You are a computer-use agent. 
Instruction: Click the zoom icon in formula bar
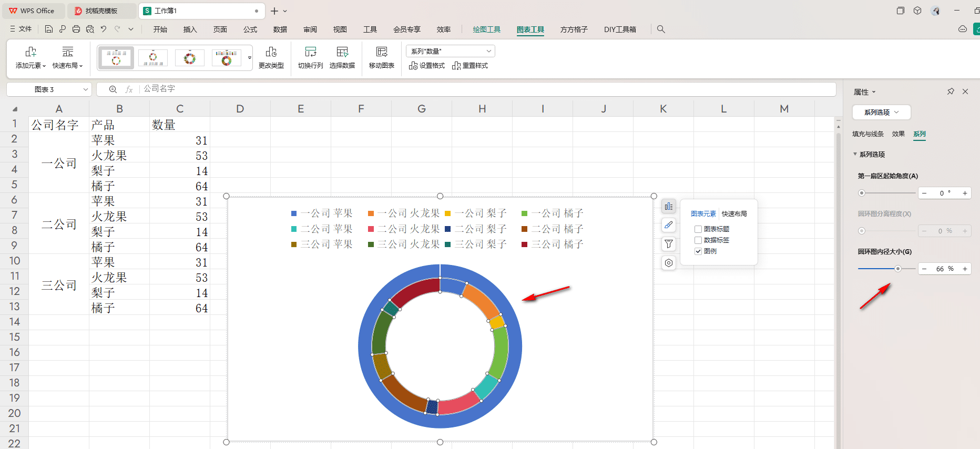tap(113, 89)
